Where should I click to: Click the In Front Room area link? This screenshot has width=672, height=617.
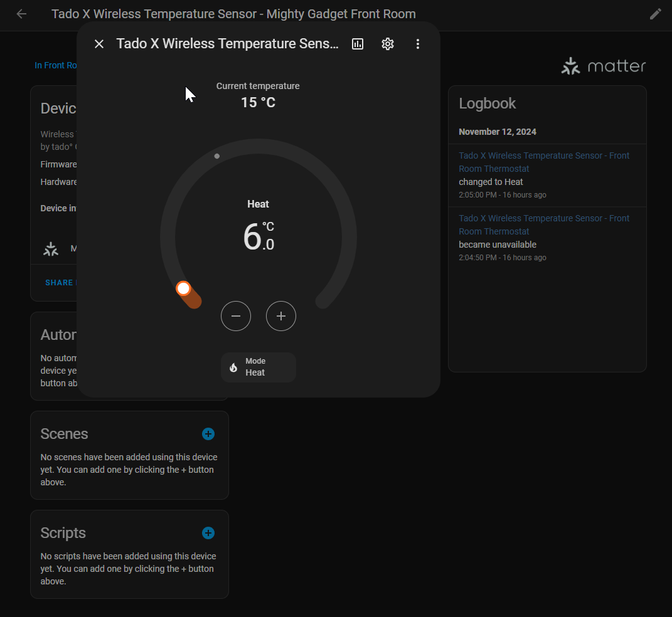(56, 65)
